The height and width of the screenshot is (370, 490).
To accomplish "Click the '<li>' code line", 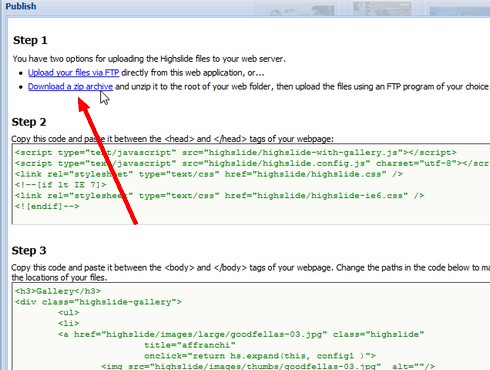I will 69,323.
